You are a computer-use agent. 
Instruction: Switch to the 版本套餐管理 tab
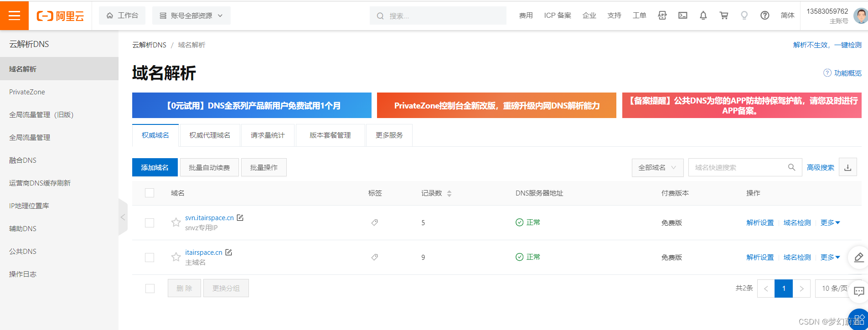(330, 135)
